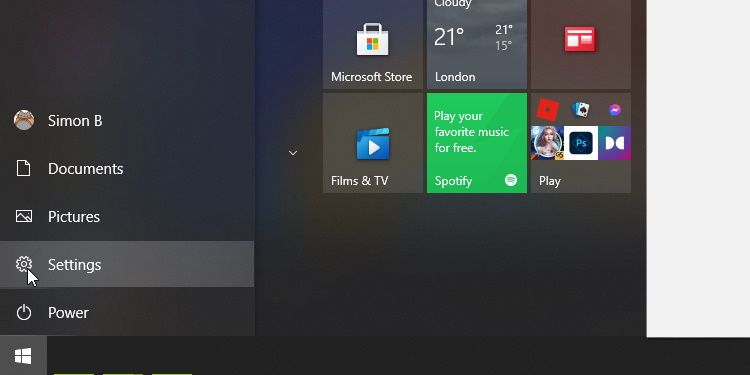Open the Power options
Viewport: 750px width, 375px height.
127,312
